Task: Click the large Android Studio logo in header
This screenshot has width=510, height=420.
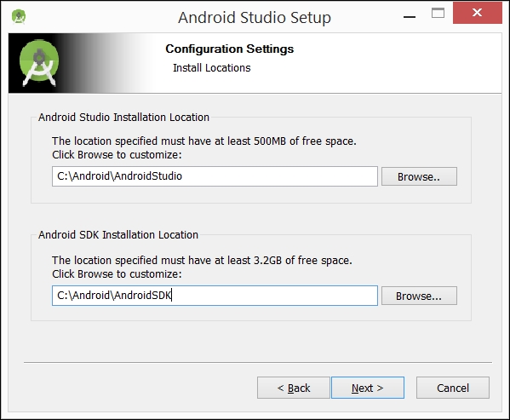Action: [x=39, y=63]
